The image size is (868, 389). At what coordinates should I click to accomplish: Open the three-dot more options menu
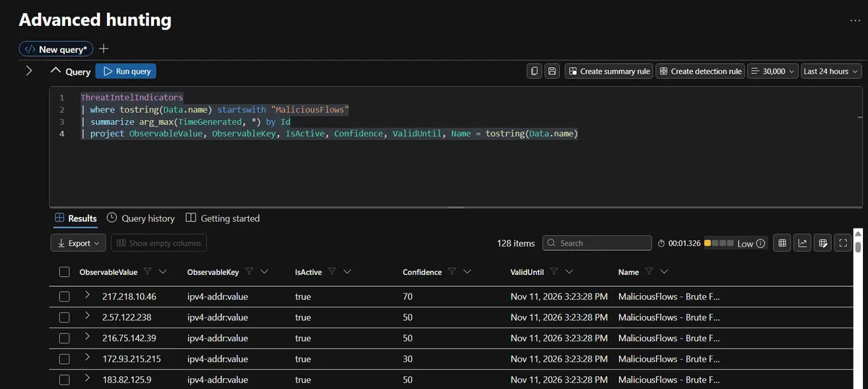pos(855,20)
